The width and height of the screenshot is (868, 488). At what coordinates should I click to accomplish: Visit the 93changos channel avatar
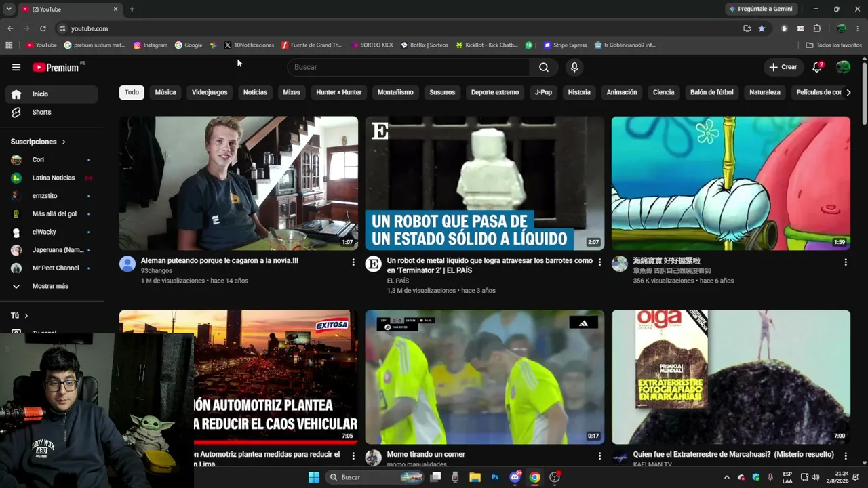pos(127,264)
